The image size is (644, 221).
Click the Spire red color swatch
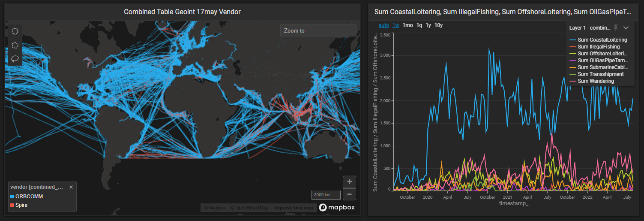(x=12, y=206)
